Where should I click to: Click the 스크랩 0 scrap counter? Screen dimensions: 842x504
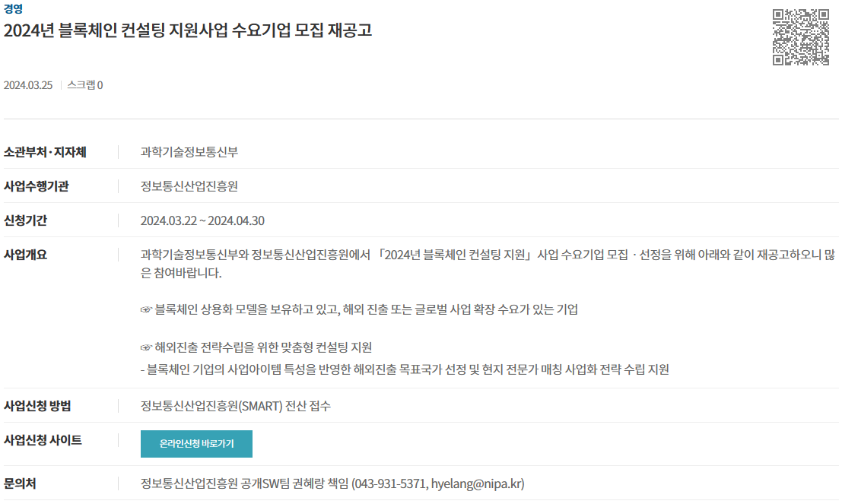coord(85,85)
